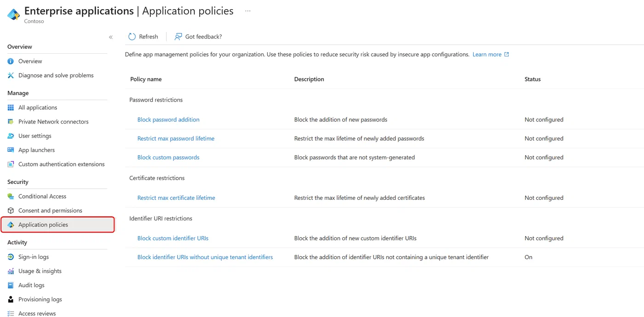View Audit logs

(x=31, y=285)
